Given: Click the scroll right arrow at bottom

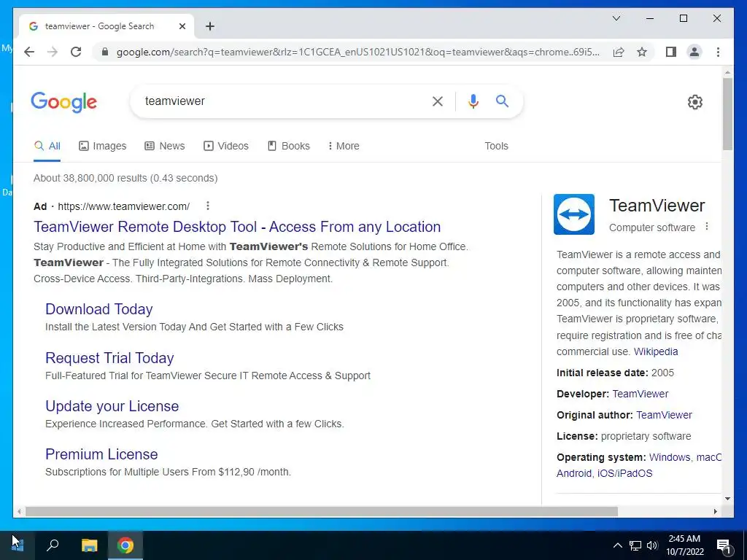Looking at the screenshot, I should point(715,511).
